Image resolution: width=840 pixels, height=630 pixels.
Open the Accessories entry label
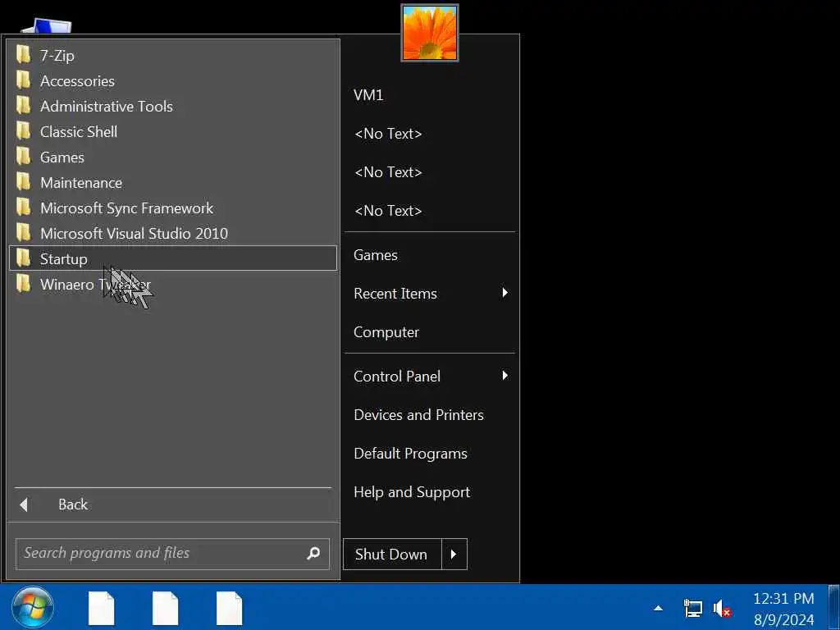pyautogui.click(x=77, y=81)
